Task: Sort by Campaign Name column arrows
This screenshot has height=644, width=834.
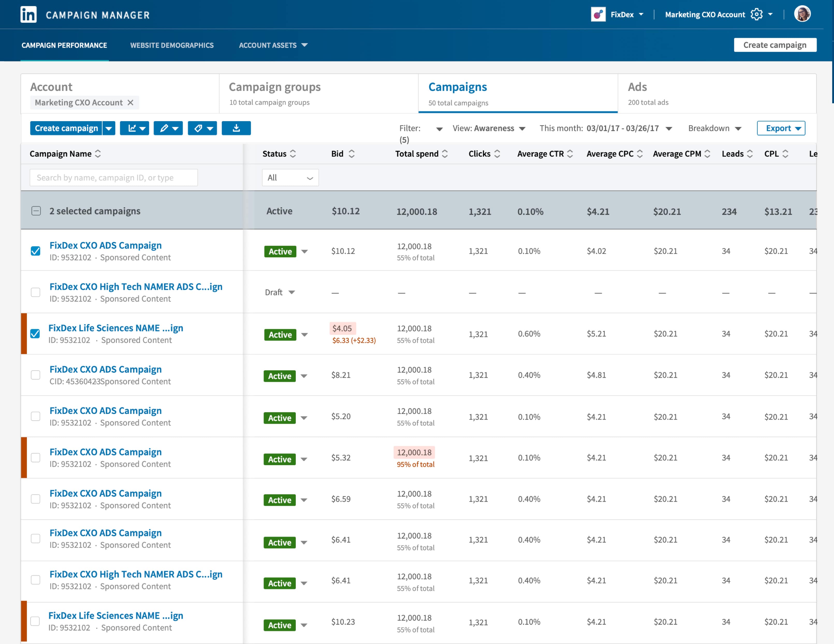Action: click(98, 153)
